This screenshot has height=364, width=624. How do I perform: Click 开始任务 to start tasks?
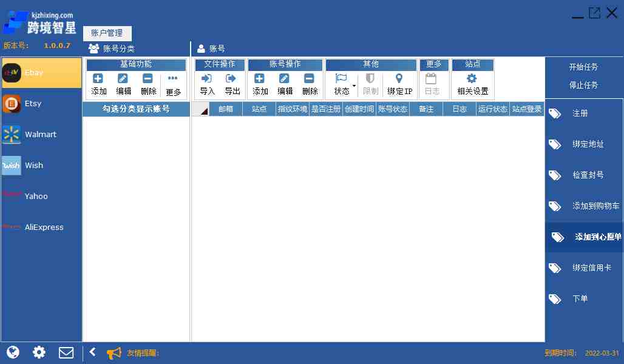[583, 67]
